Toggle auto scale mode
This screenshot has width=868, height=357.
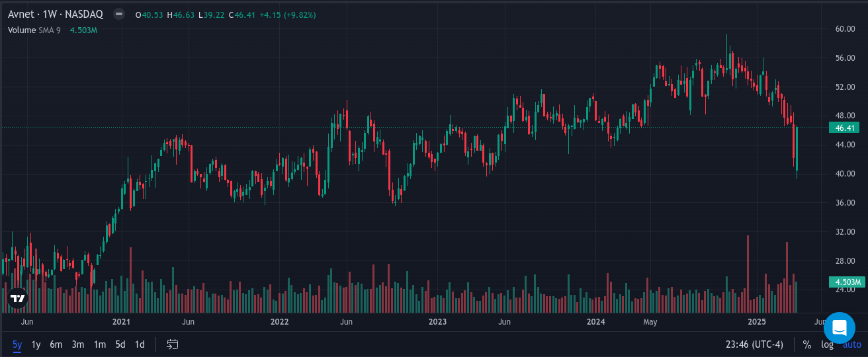(x=851, y=344)
